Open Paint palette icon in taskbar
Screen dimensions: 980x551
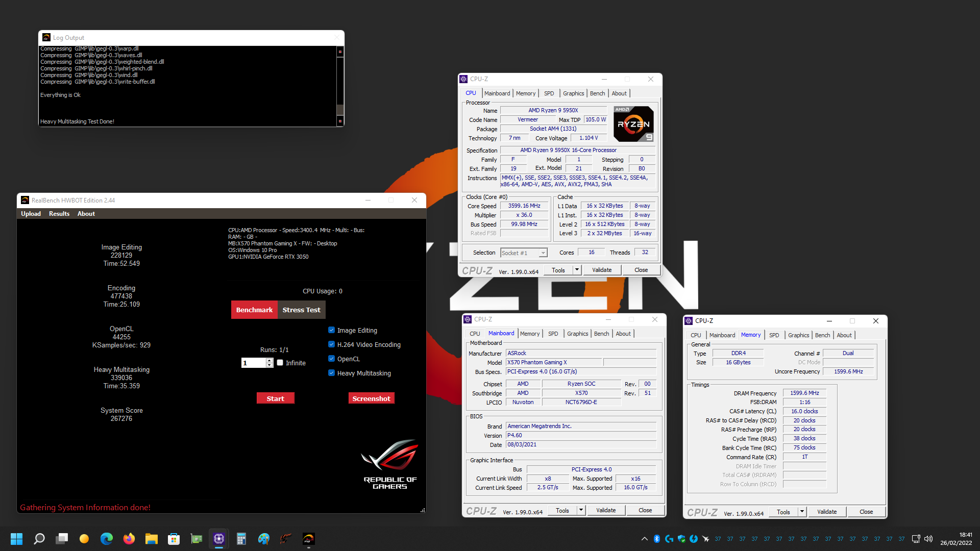click(264, 539)
